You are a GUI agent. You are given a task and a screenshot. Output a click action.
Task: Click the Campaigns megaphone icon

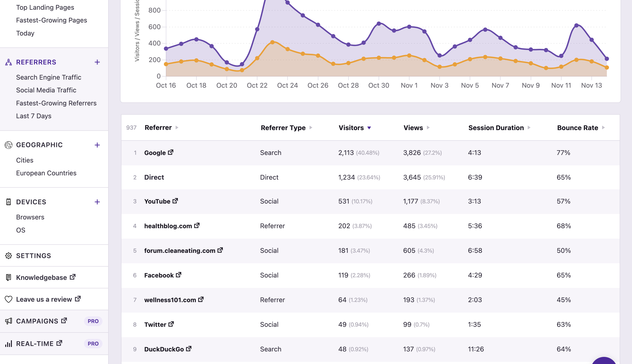[8, 321]
